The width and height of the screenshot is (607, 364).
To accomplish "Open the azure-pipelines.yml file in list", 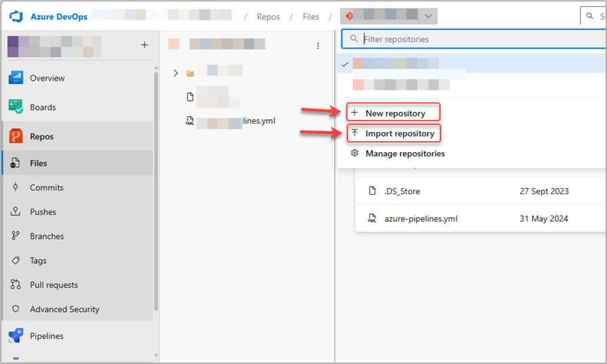I will coord(420,219).
